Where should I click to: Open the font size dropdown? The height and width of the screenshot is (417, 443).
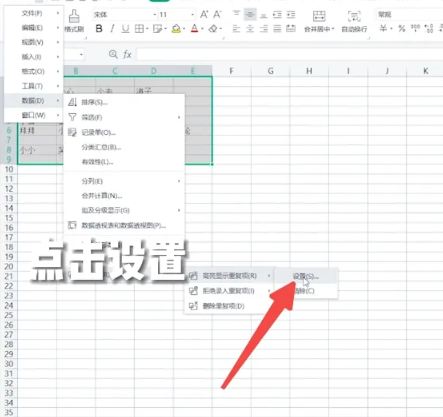[192, 15]
